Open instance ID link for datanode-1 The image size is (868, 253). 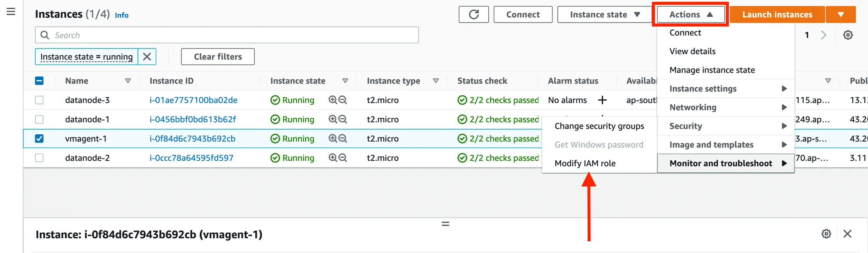coord(193,120)
